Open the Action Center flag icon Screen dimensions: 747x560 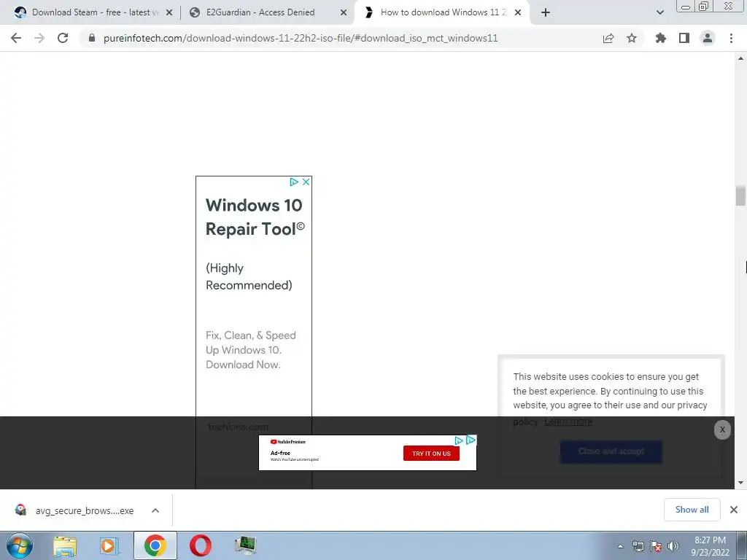pos(656,546)
